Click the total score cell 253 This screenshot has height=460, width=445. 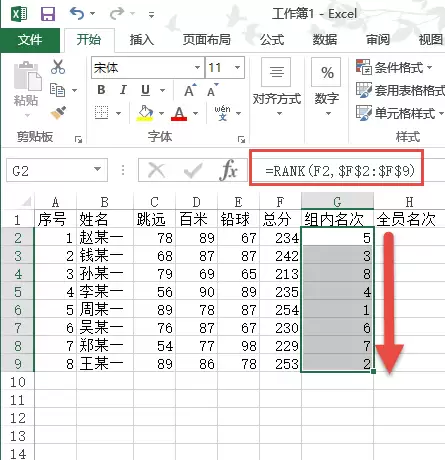280,363
